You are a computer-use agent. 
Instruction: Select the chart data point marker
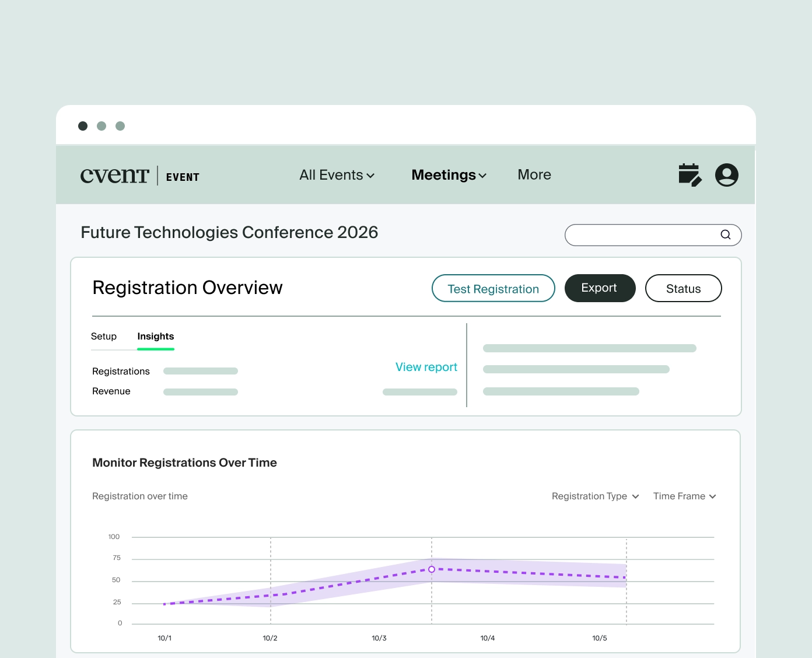pos(432,569)
